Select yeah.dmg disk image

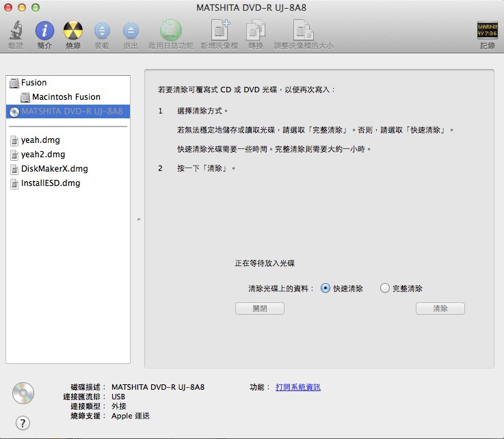point(68,140)
